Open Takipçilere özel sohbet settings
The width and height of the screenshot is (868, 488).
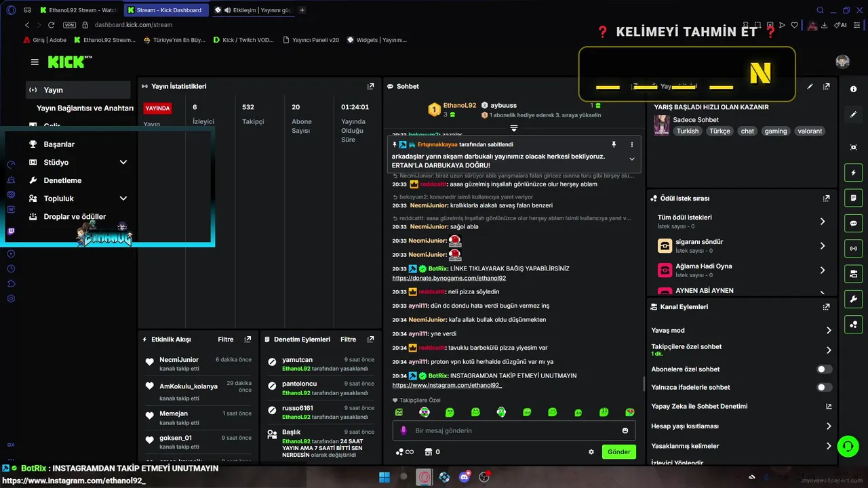tap(741, 350)
